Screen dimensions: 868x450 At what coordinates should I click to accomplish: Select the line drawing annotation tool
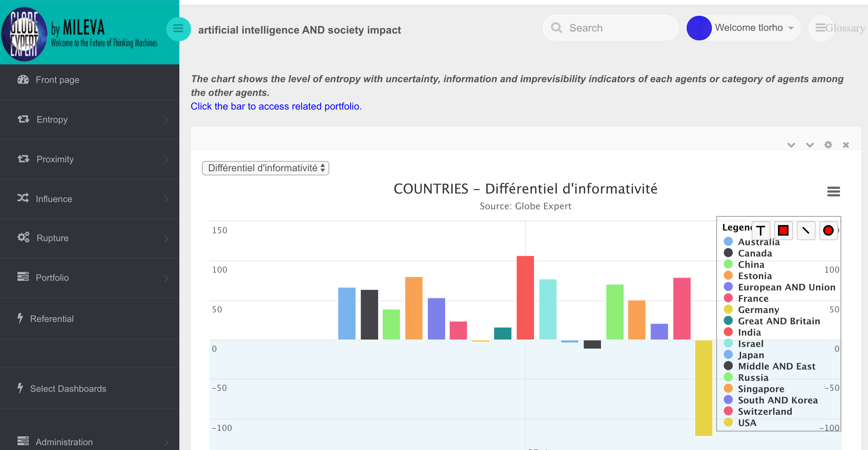tap(806, 230)
